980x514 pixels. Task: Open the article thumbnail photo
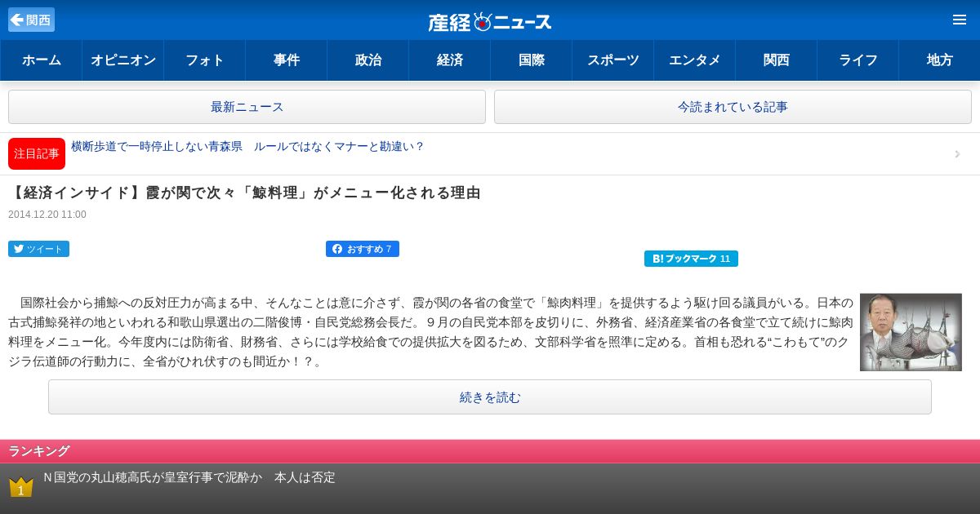tap(911, 332)
